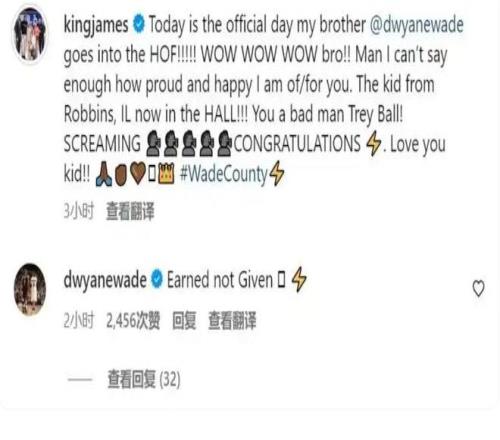This screenshot has height=440, width=500.
Task: Click 查看翻译 under kingjames caption
Action: (x=130, y=211)
